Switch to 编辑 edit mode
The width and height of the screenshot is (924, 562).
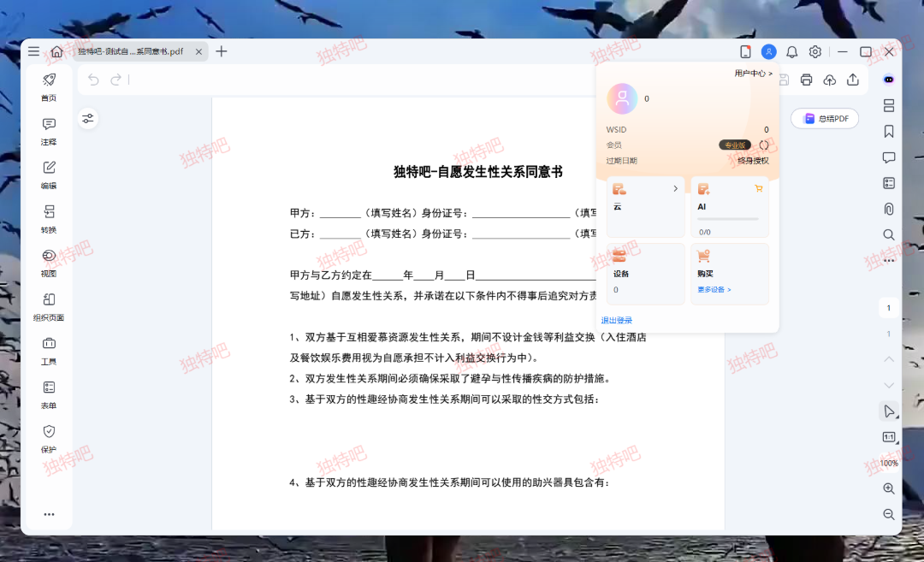click(x=49, y=175)
